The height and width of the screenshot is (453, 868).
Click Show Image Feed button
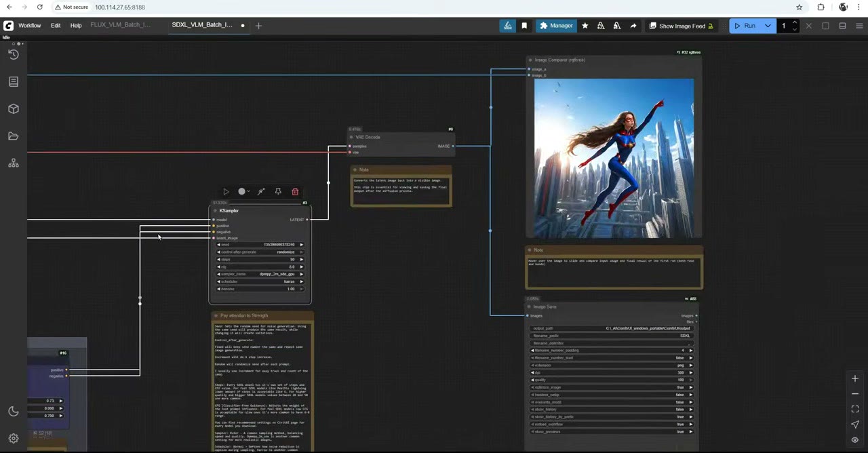click(681, 26)
